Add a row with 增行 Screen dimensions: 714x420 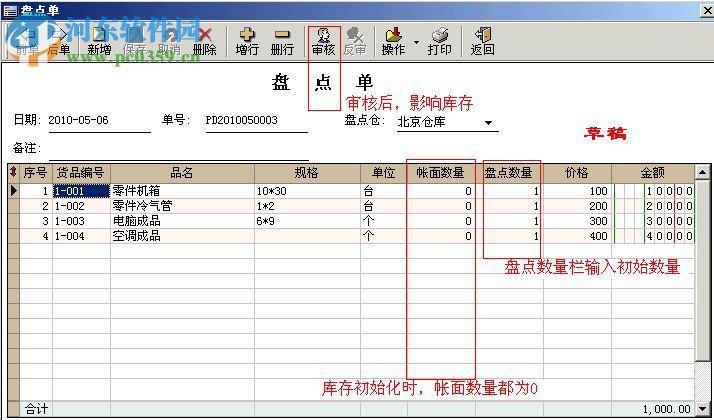pos(247,41)
